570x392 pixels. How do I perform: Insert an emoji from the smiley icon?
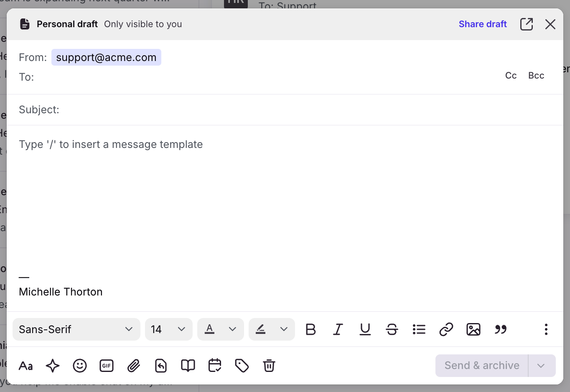[79, 366]
